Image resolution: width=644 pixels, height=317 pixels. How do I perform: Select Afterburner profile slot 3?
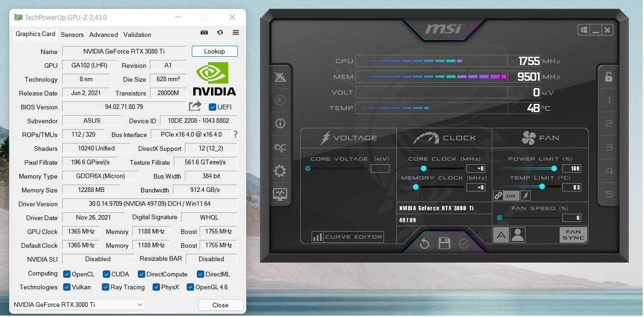coord(609,147)
